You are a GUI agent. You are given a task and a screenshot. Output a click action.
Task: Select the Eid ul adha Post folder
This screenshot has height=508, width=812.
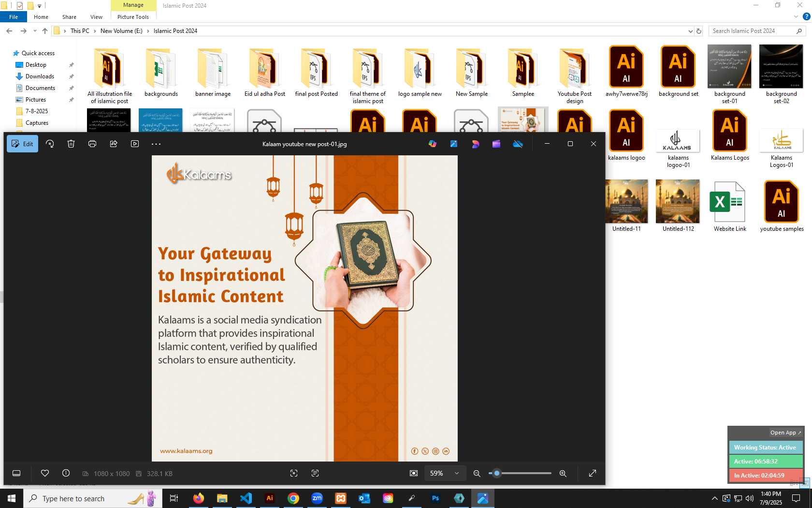click(264, 73)
